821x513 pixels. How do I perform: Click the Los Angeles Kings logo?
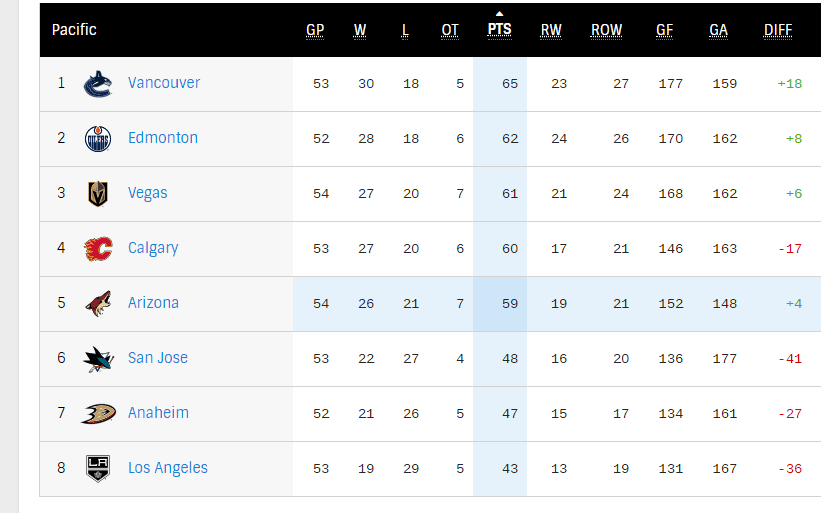pos(98,468)
